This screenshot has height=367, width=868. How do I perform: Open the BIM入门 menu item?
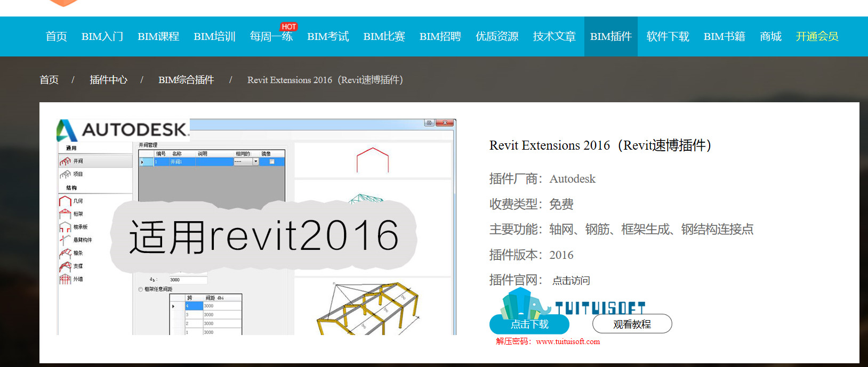click(102, 36)
